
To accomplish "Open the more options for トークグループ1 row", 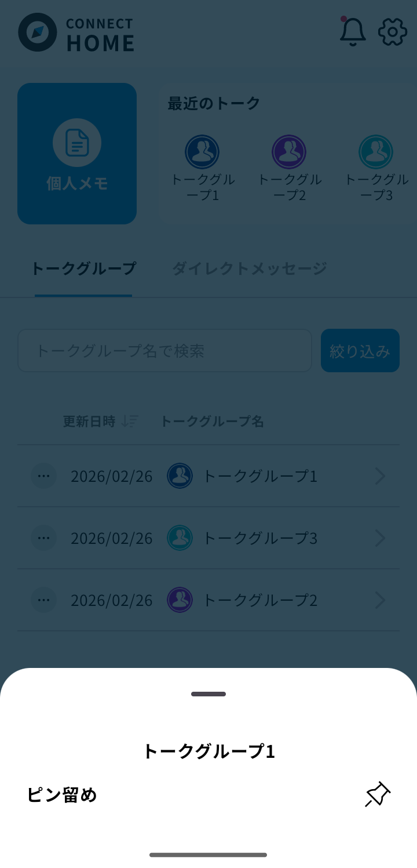I will point(44,476).
